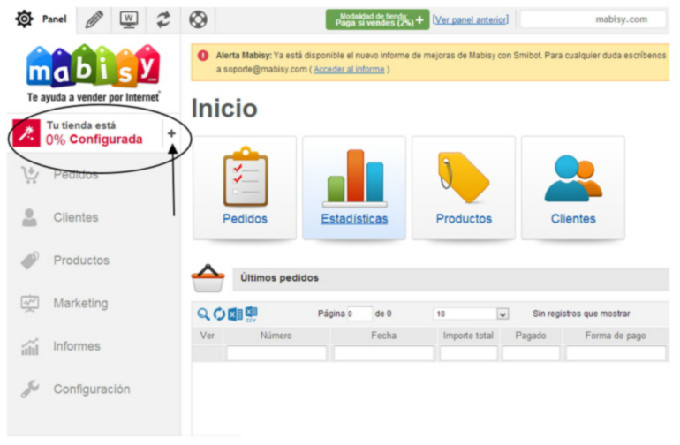Open the Panel gear tab

coord(42,19)
